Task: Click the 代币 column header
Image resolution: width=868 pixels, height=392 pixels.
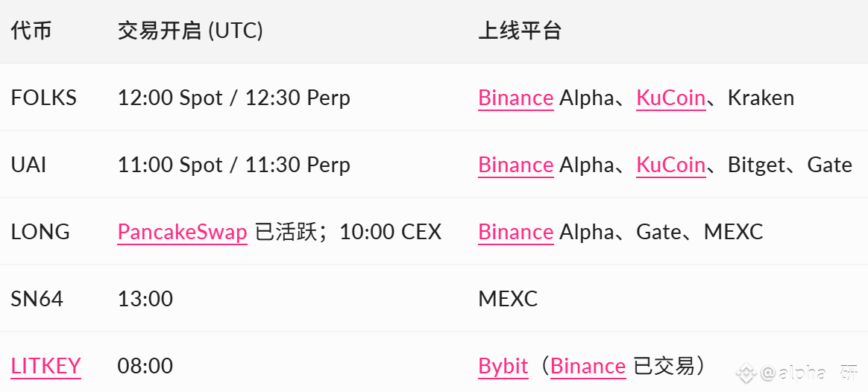Action: point(31,31)
